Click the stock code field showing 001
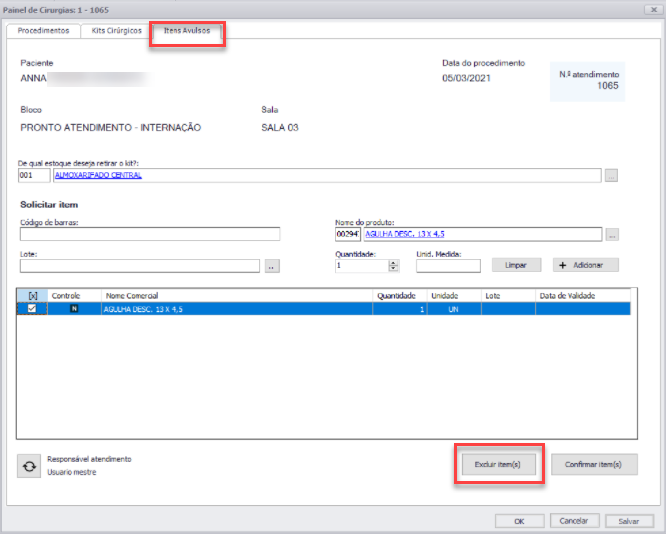 [34, 175]
